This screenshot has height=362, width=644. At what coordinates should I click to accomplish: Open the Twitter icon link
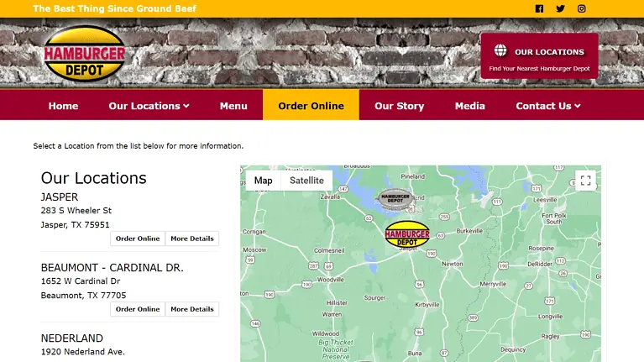click(560, 8)
